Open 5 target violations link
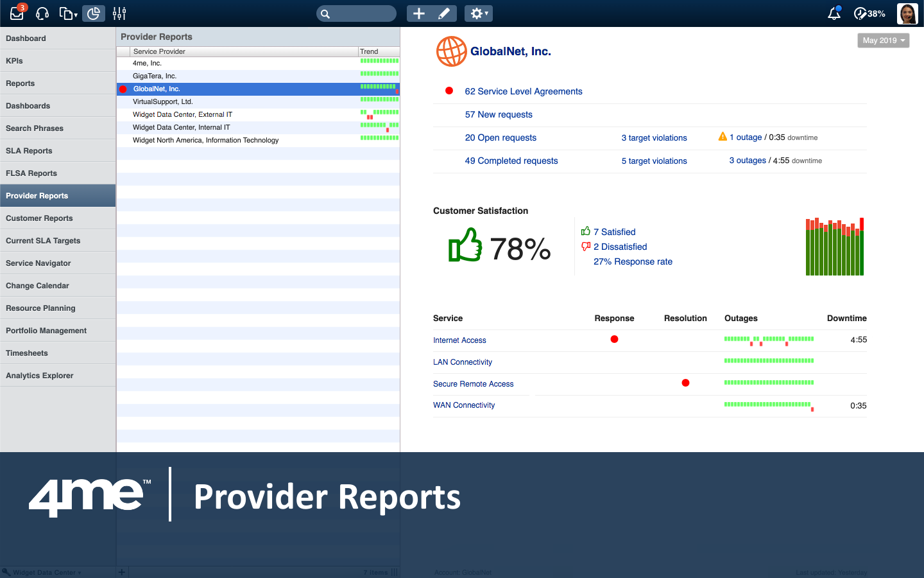Image resolution: width=924 pixels, height=578 pixels. pyautogui.click(x=654, y=161)
